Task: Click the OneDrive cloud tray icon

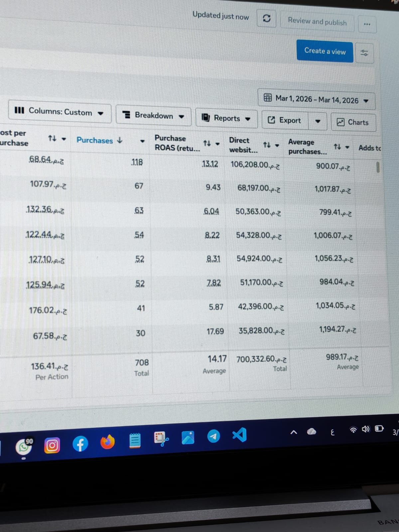Action: pos(312,432)
